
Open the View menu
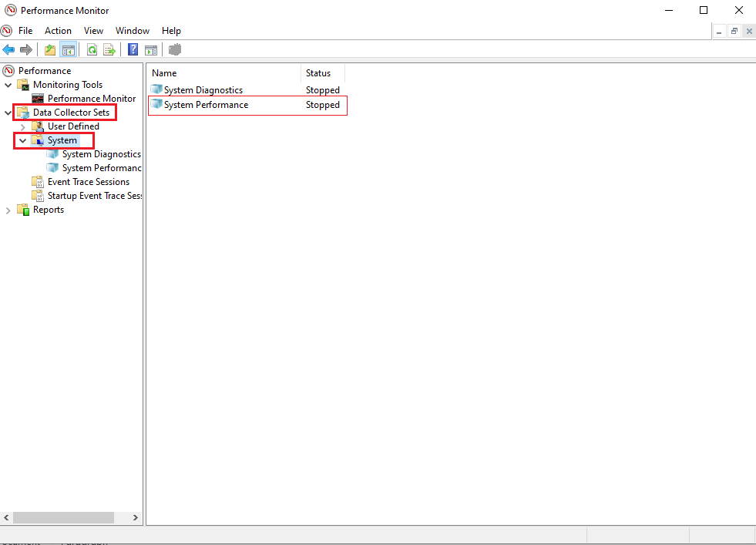pos(93,31)
